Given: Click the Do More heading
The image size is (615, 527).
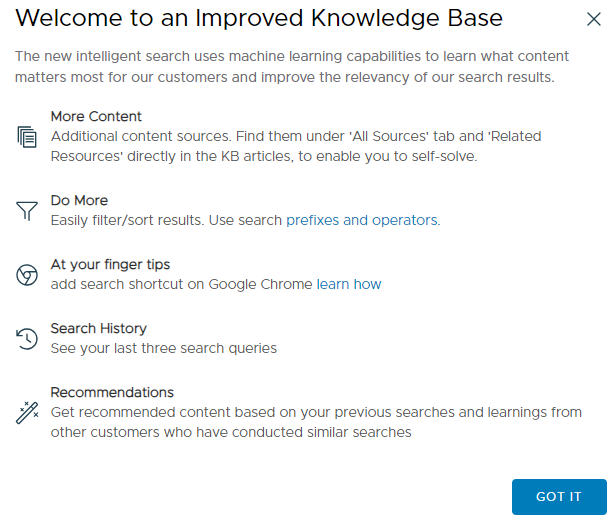Looking at the screenshot, I should pyautogui.click(x=79, y=200).
